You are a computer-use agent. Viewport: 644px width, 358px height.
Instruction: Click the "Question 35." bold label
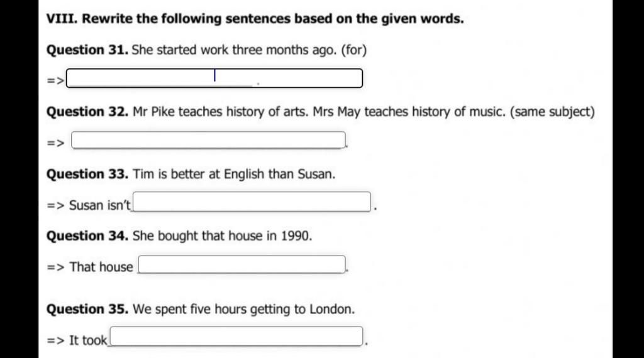pos(87,309)
